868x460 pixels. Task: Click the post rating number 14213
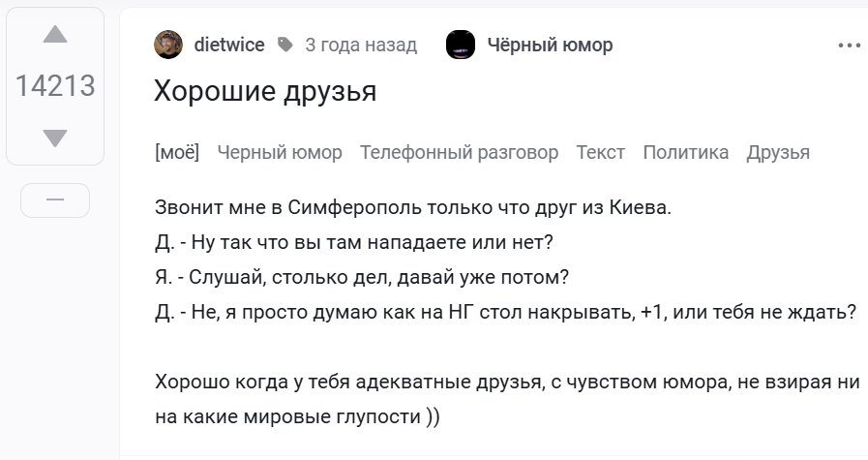pyautogui.click(x=55, y=86)
